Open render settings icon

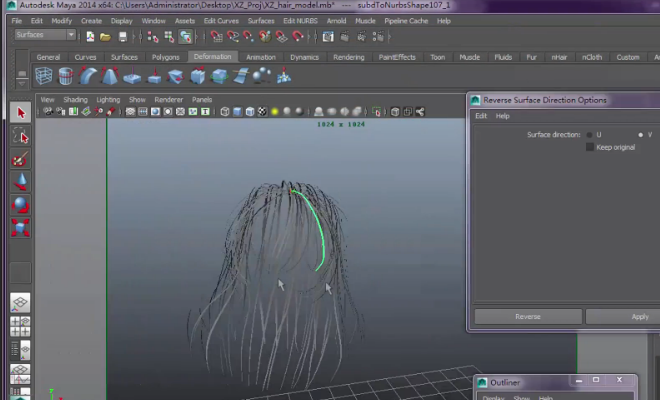tap(378, 37)
